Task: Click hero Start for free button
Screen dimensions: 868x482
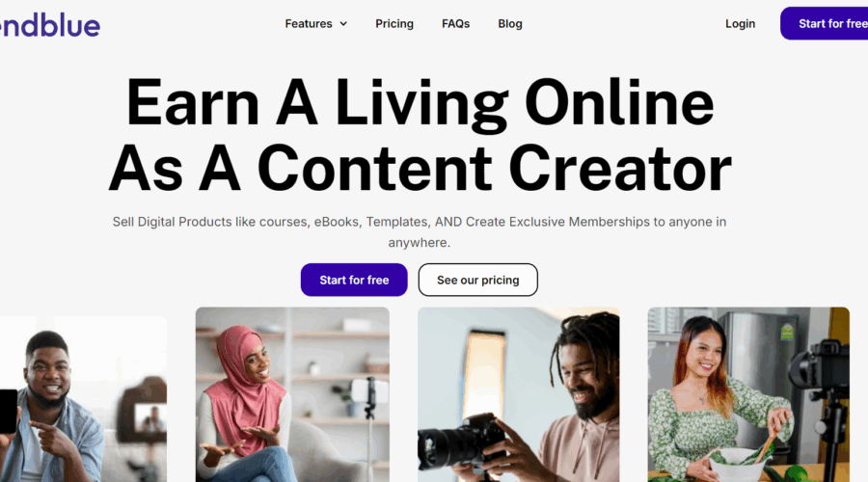Action: click(354, 280)
